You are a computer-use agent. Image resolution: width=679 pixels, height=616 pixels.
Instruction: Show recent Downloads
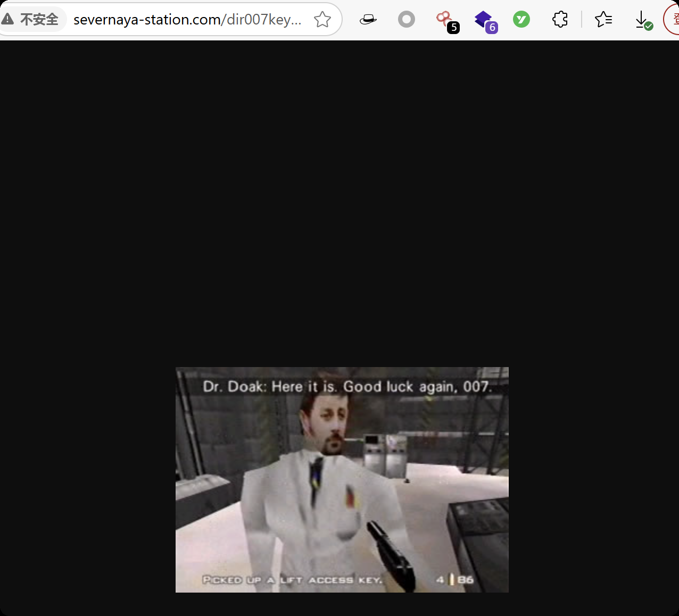coord(641,19)
